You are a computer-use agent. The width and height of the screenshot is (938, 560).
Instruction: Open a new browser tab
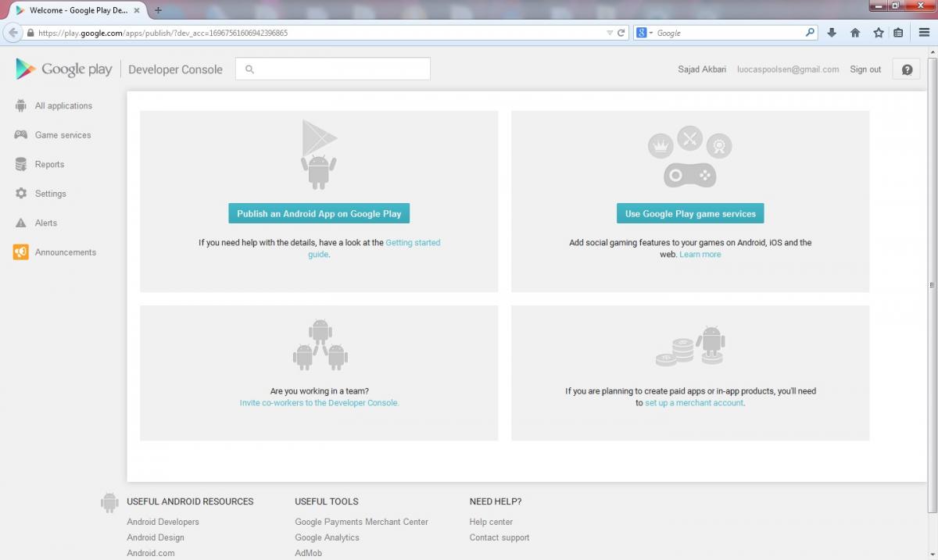(x=158, y=10)
